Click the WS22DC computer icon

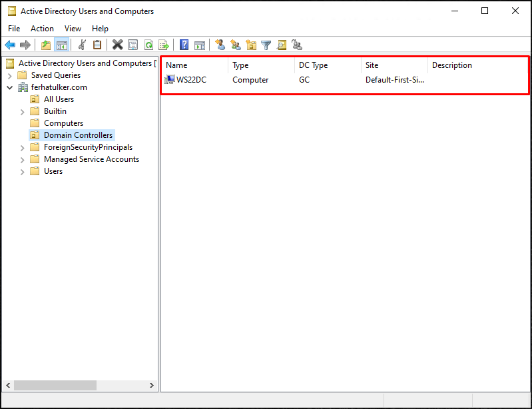pyautogui.click(x=170, y=80)
